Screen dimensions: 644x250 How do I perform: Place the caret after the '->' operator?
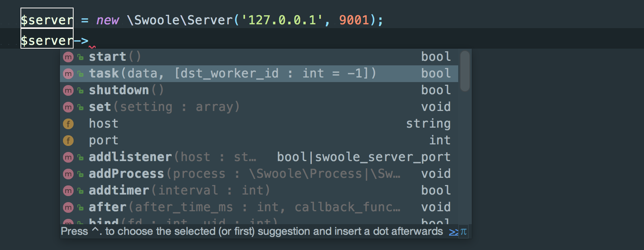(x=89, y=40)
